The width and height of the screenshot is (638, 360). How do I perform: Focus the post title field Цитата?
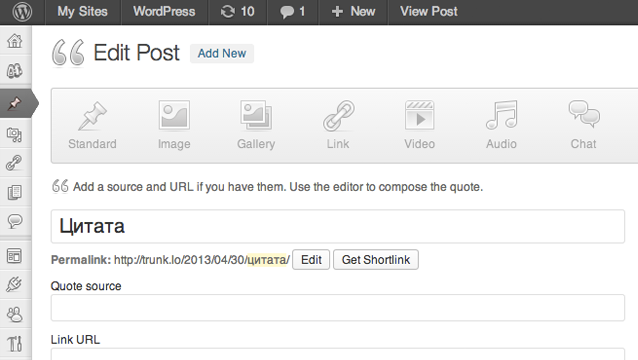(338, 226)
